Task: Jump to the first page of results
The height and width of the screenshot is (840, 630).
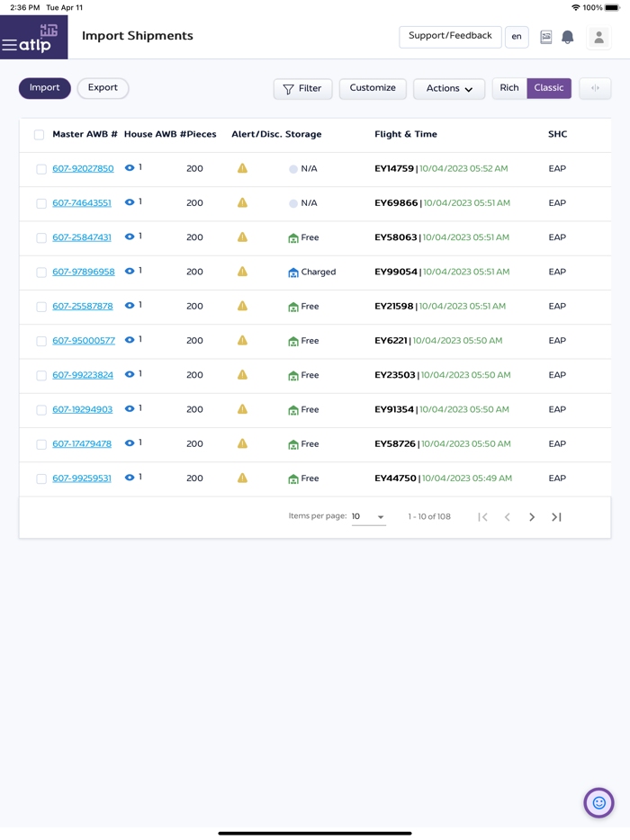Action: (x=482, y=517)
